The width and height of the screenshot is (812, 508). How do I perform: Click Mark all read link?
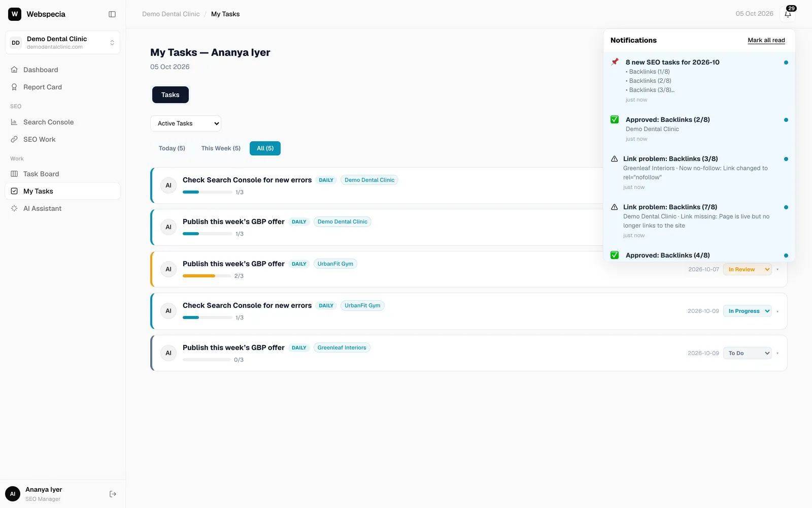[x=766, y=40]
